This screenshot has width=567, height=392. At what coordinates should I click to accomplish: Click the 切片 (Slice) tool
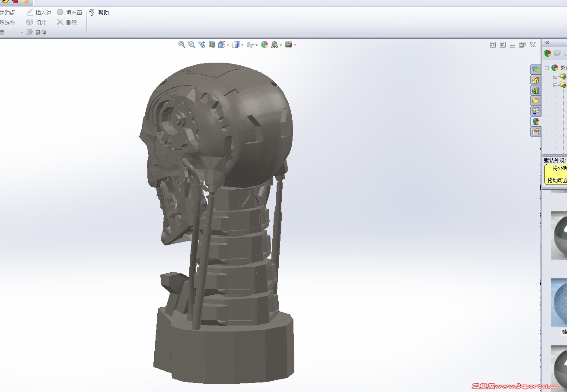(36, 22)
